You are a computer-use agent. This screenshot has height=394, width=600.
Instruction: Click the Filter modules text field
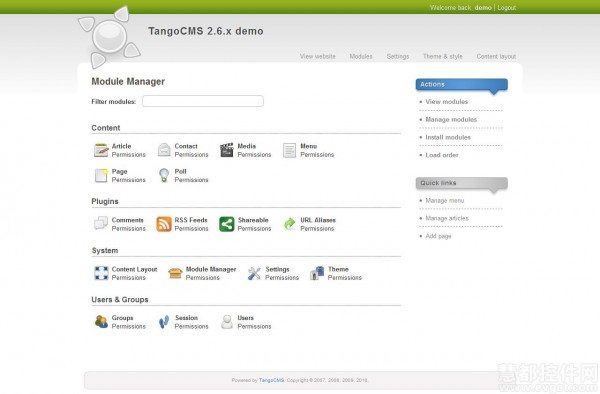pos(203,101)
